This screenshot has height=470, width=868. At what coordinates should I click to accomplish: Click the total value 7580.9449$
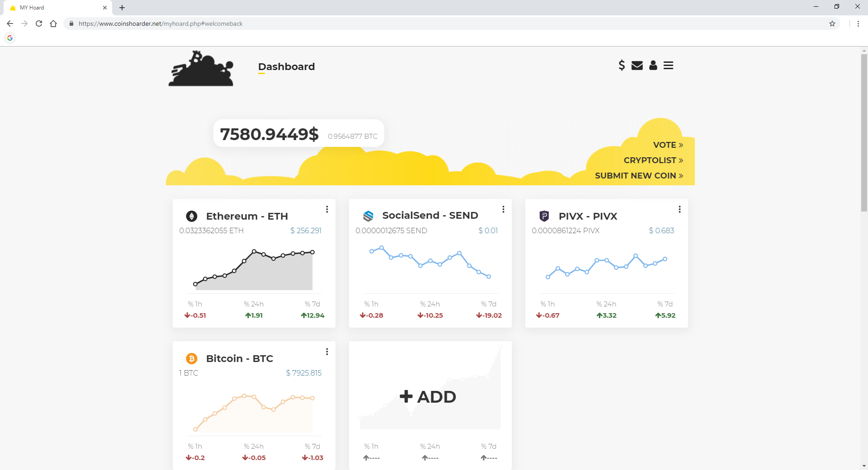269,134
